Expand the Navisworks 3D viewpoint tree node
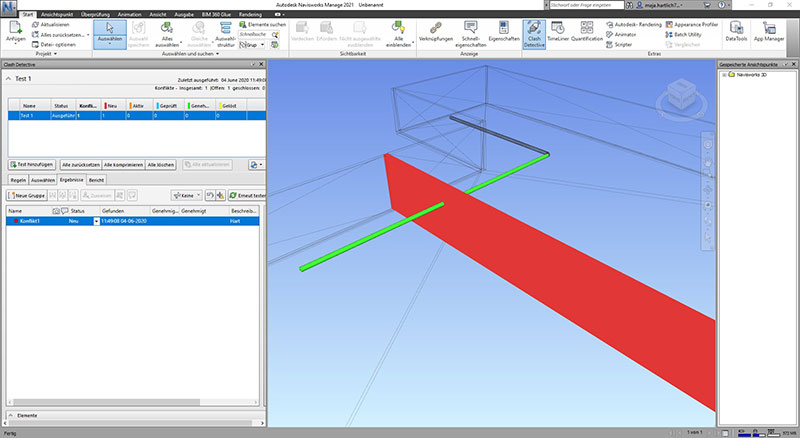Viewport: 800px width, 438px height. click(723, 75)
